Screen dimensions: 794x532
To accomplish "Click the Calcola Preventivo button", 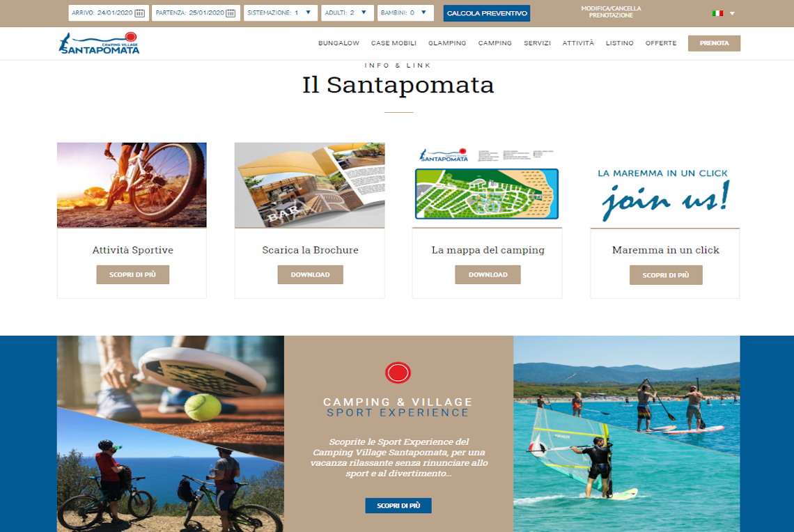I will pos(487,13).
